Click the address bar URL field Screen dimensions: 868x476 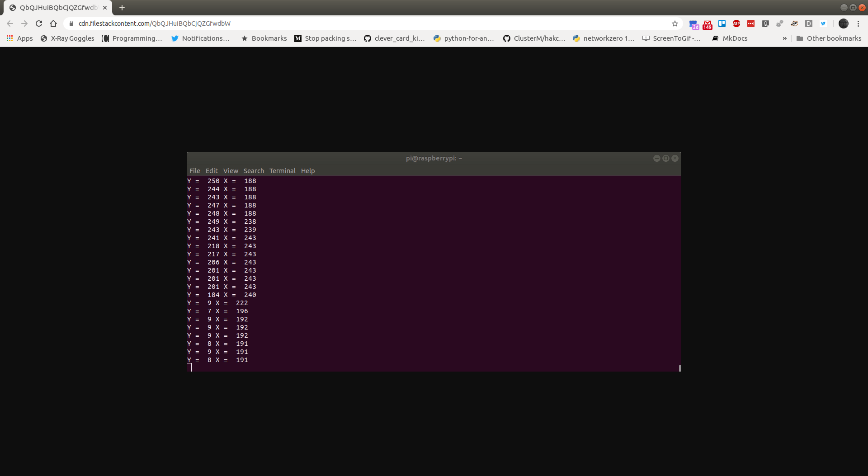(x=371, y=24)
